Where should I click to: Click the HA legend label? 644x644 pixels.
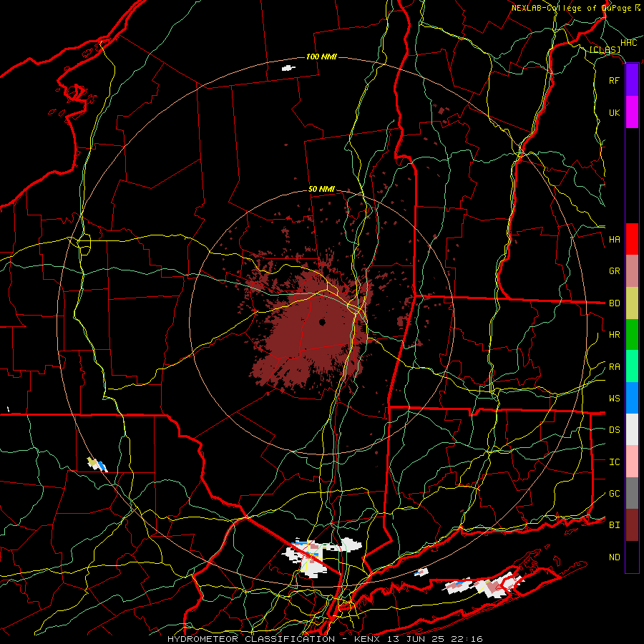[x=614, y=240]
